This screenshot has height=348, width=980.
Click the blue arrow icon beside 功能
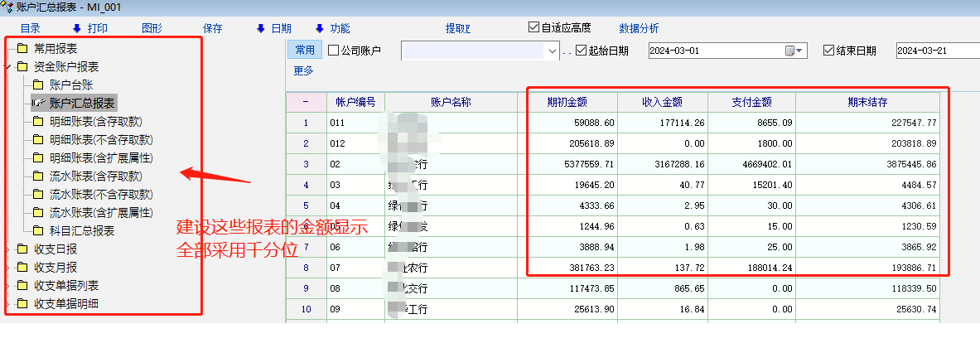point(319,28)
